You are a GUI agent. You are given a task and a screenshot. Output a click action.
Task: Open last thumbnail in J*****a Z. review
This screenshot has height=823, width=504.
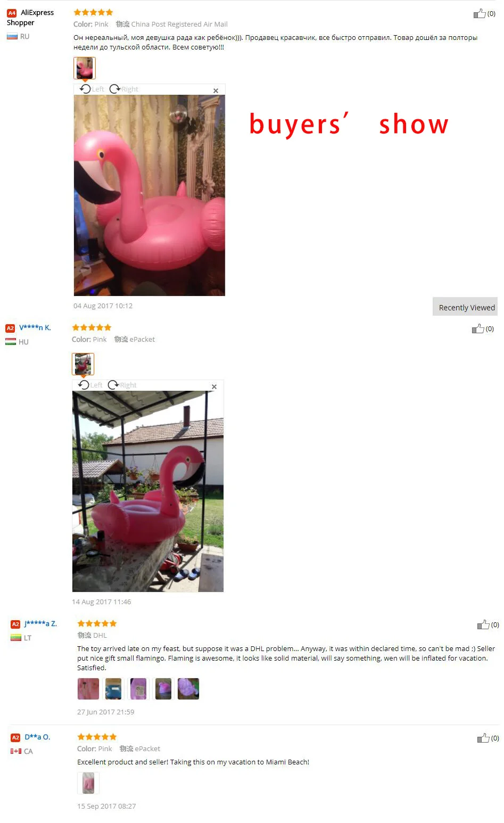click(x=188, y=689)
